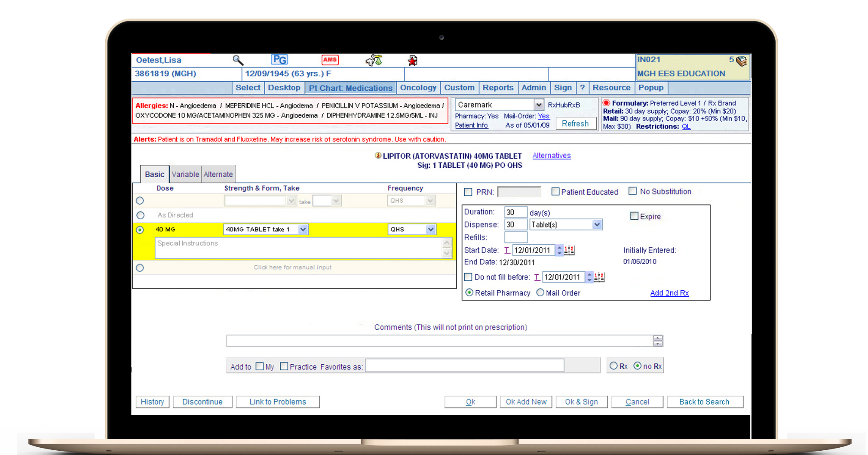The width and height of the screenshot is (868, 455).
Task: Open the PG icon in header
Action: pos(279,60)
